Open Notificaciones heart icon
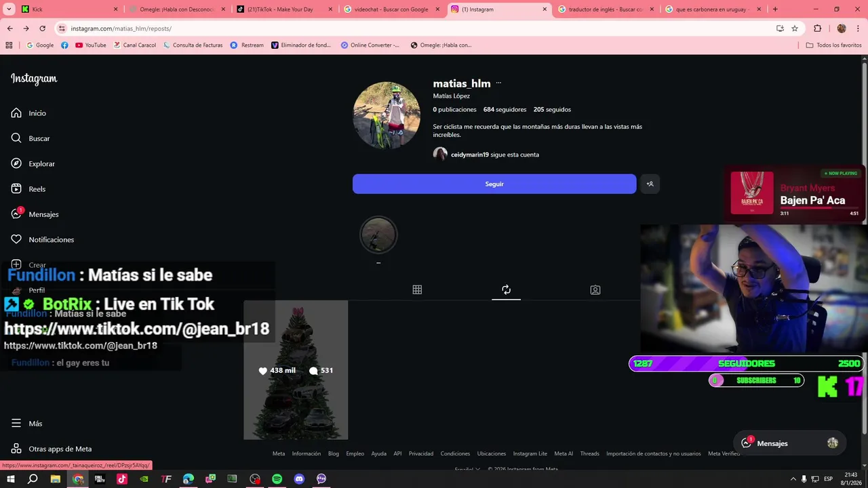The image size is (868, 488). point(16,239)
